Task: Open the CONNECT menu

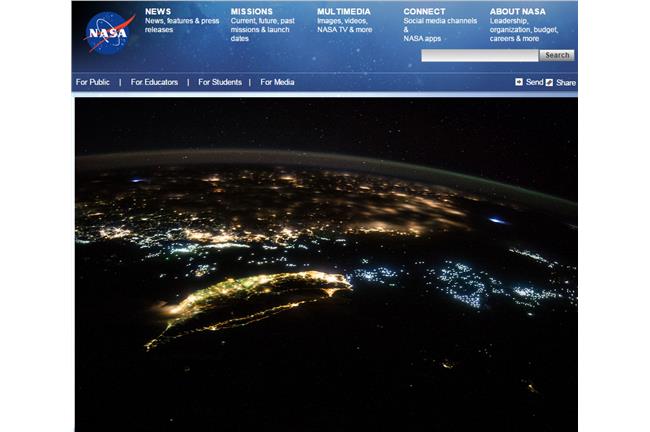Action: [x=424, y=12]
